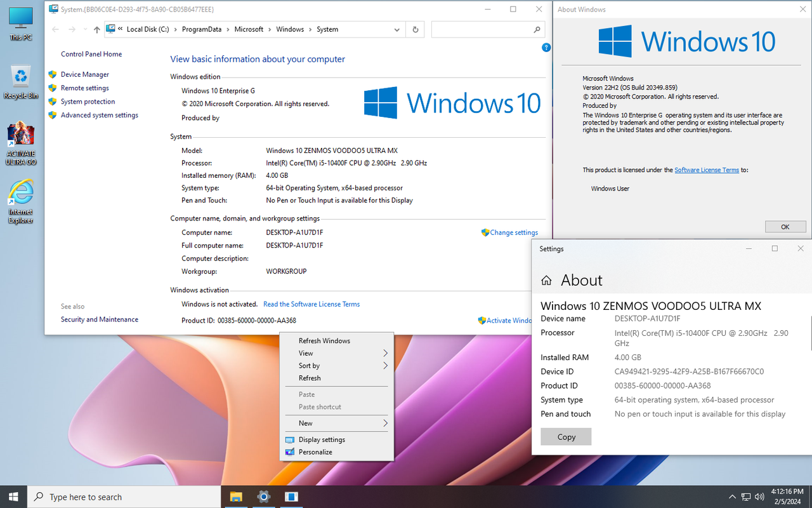Click the Copy button in Settings About
812x508 pixels.
tap(566, 437)
